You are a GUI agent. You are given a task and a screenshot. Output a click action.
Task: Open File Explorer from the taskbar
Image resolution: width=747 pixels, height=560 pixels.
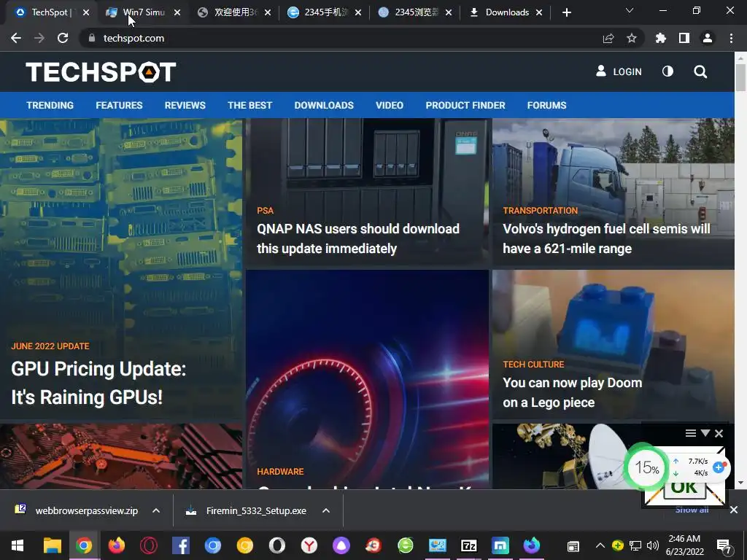point(53,545)
